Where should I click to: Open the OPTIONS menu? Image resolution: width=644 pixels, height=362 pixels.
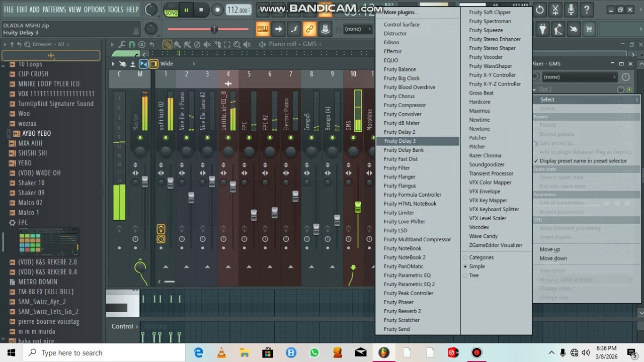coord(95,10)
